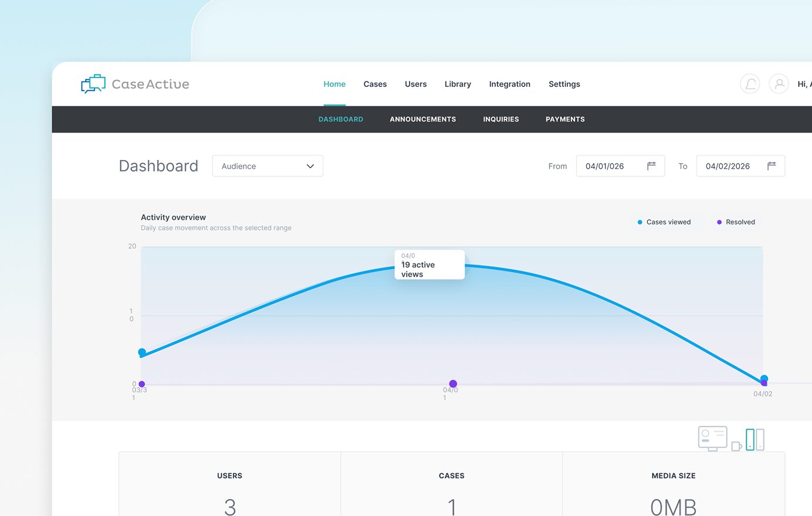This screenshot has width=812, height=516.
Task: Expand the Audience dropdown
Action: pyautogui.click(x=267, y=166)
